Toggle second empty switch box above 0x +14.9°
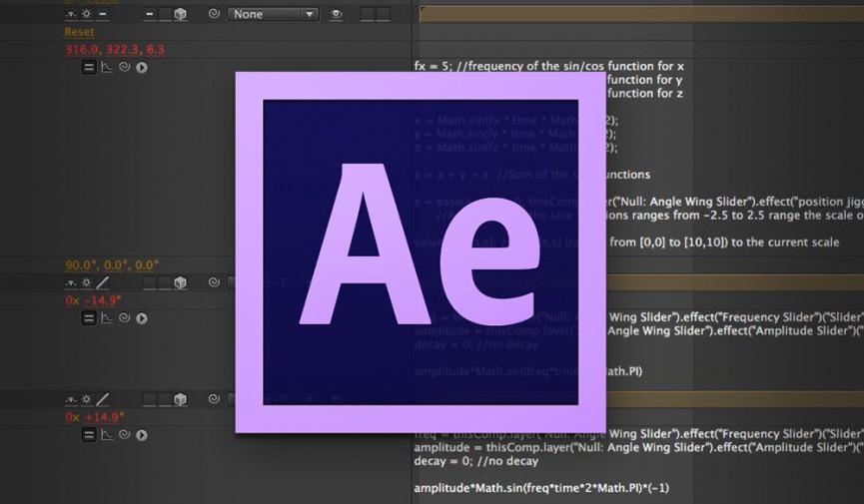864x504 pixels. [x=165, y=400]
